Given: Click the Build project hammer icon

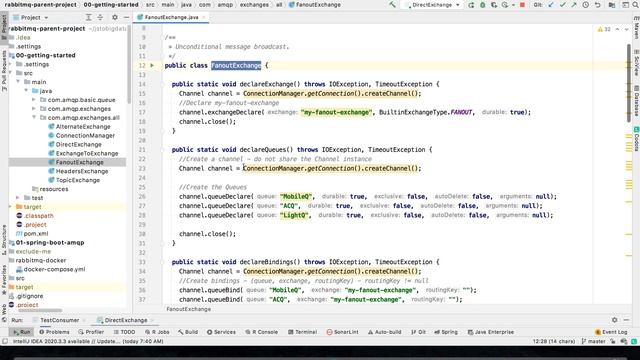Looking at the screenshot, I should tap(392, 5).
